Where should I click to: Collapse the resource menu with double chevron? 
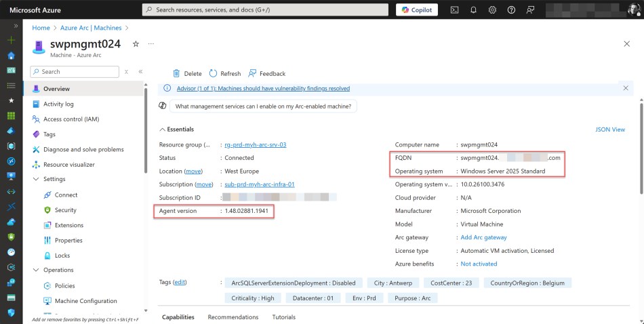pyautogui.click(x=140, y=71)
